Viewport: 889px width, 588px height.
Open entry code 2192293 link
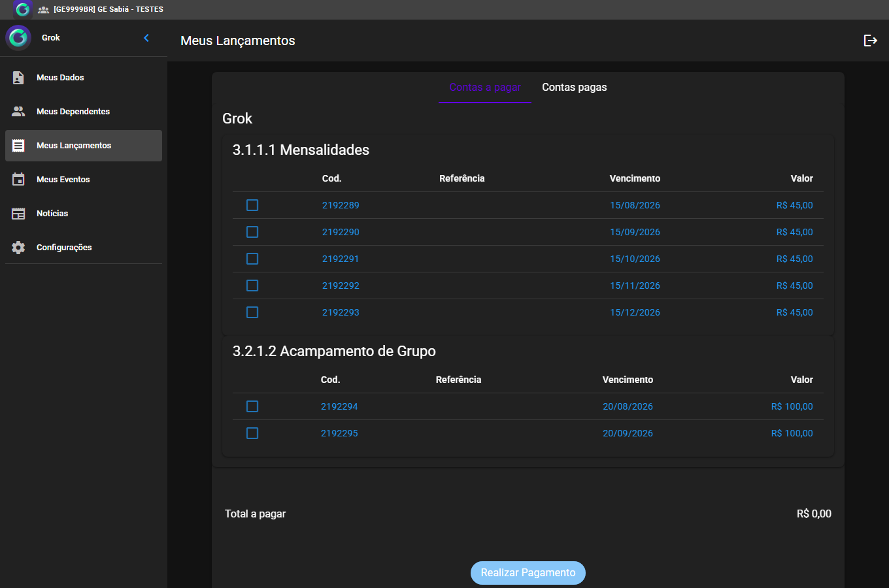pos(341,312)
